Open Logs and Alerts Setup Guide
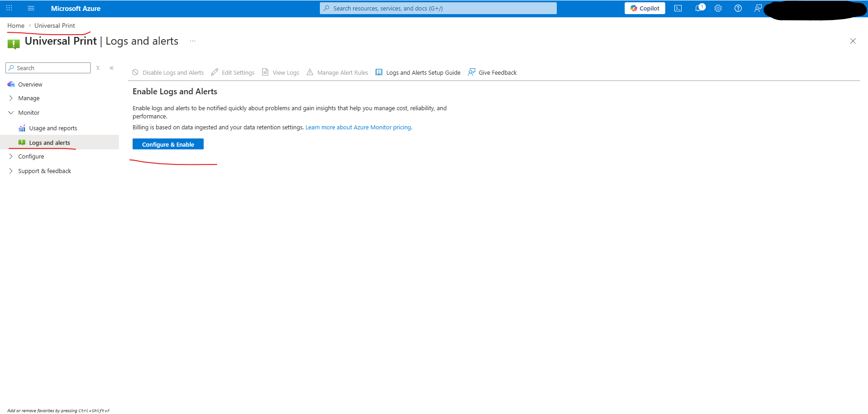The height and width of the screenshot is (414, 868). coord(418,72)
